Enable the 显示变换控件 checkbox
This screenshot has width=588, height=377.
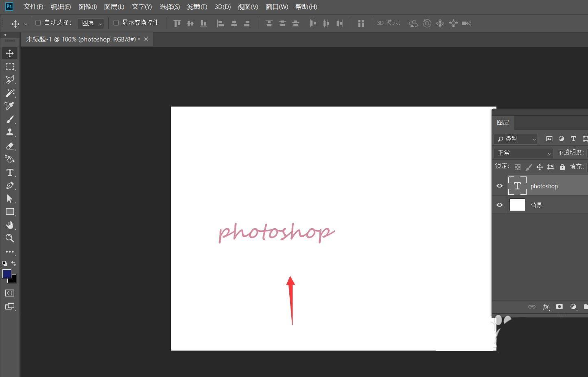(x=116, y=23)
